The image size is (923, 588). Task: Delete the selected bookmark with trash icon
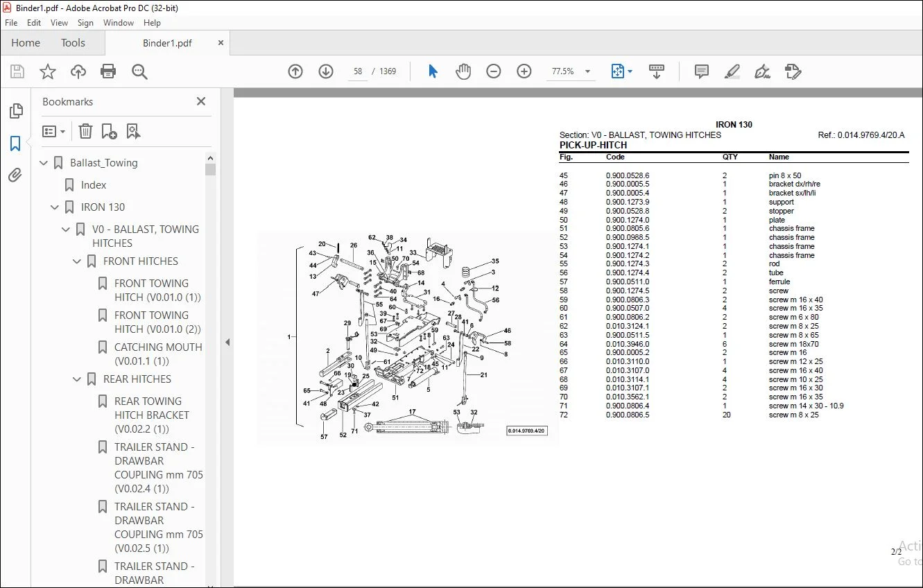tap(85, 131)
